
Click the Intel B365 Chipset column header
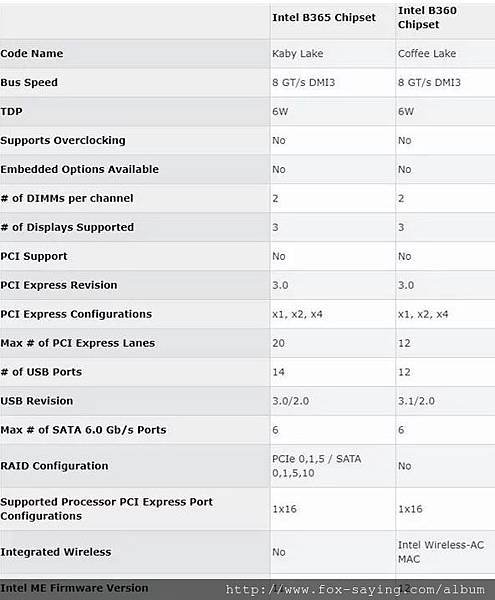click(324, 18)
